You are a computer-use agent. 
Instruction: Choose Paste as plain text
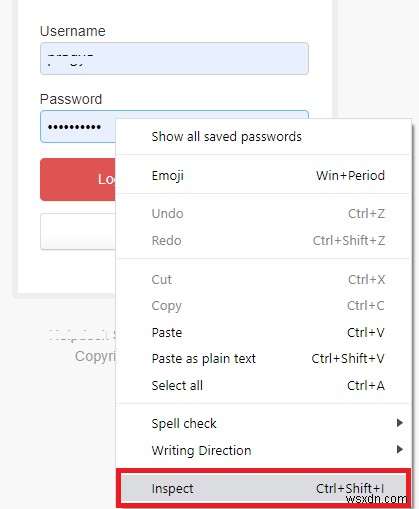[263, 359]
